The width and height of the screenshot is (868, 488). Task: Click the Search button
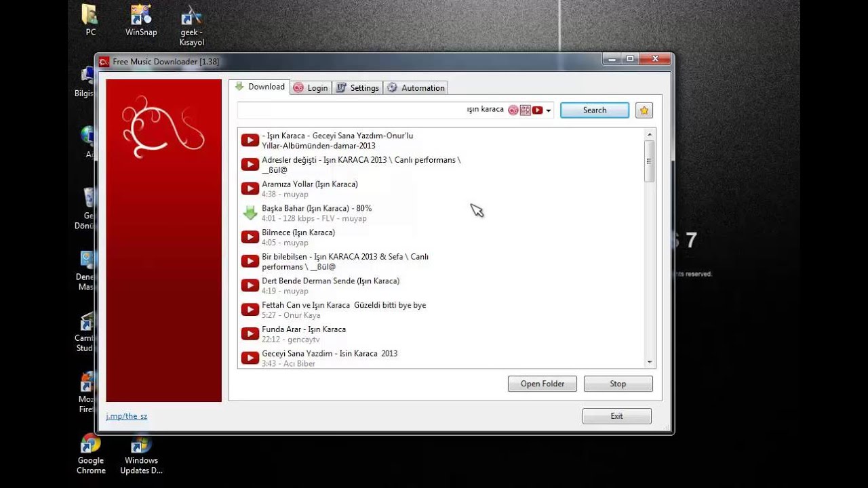(595, 110)
